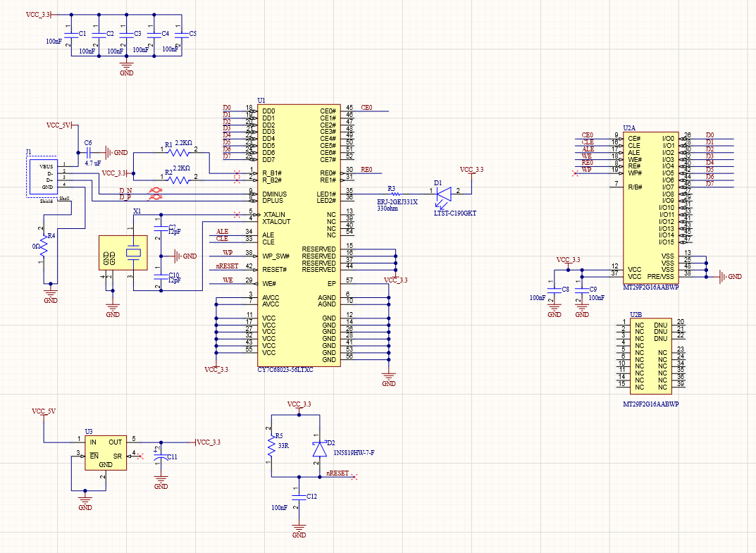756x553 pixels.
Task: Select the no-ERC cross near nRESET net
Action: pyautogui.click(x=355, y=476)
